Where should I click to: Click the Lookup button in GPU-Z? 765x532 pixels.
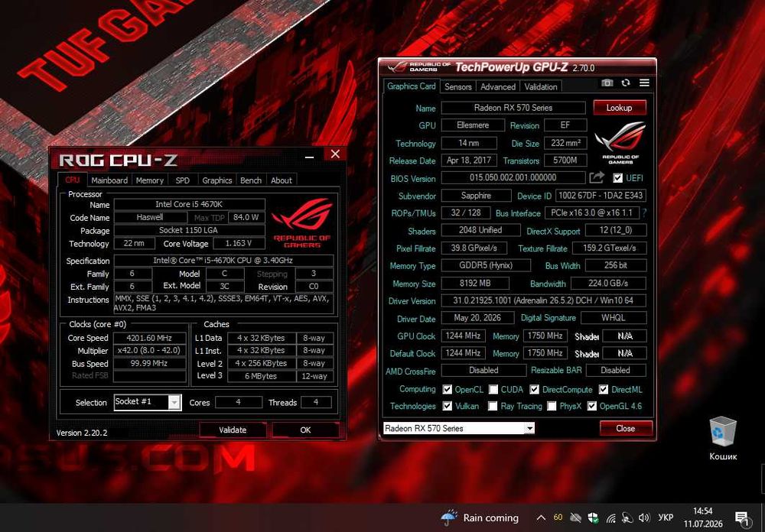pyautogui.click(x=620, y=108)
